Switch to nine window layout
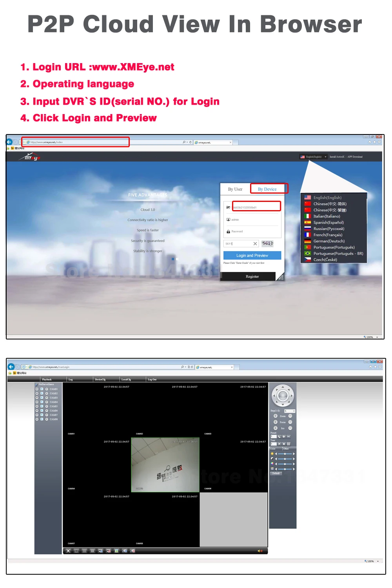This screenshot has height=588, width=392. click(x=93, y=551)
